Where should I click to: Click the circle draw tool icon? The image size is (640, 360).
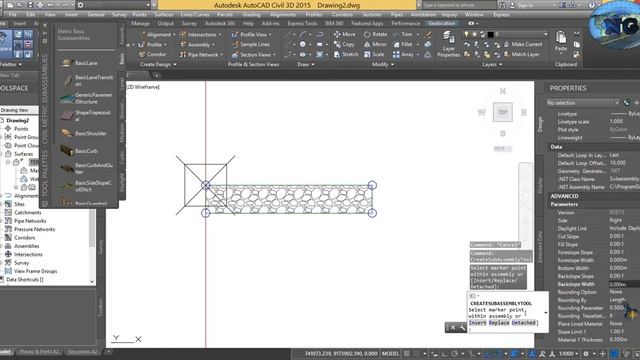(302, 44)
